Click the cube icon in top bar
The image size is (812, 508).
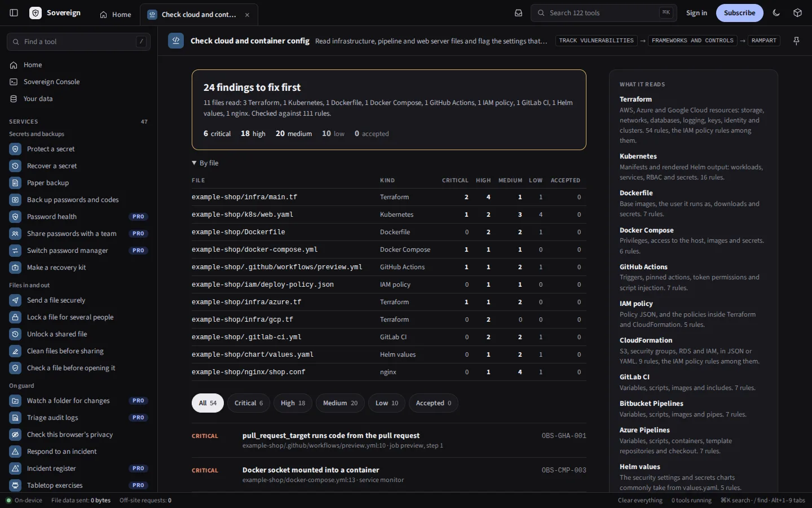(x=797, y=13)
